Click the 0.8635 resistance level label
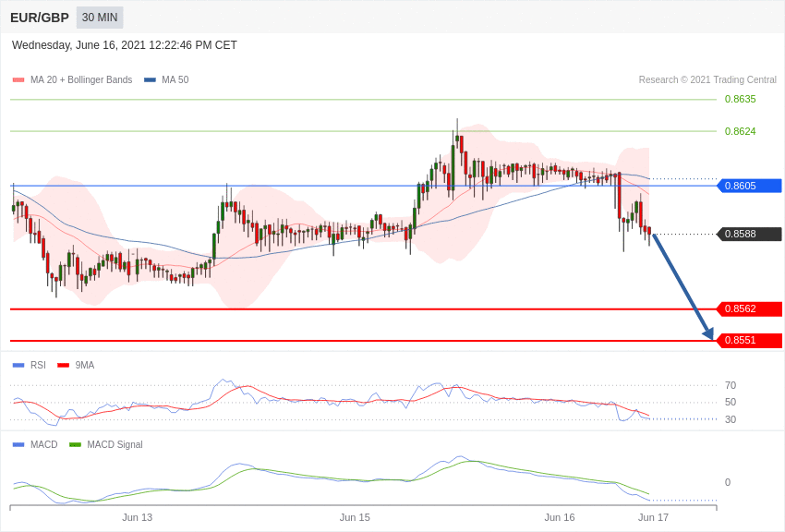 [x=740, y=99]
